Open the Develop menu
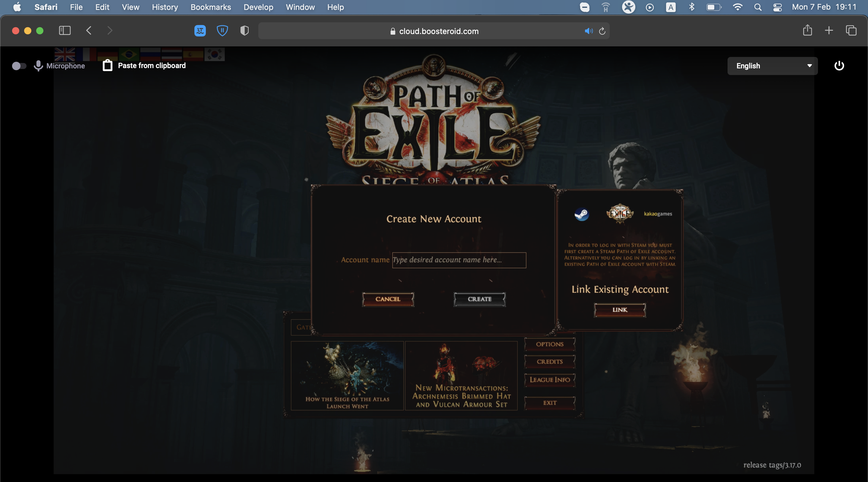 (x=259, y=7)
